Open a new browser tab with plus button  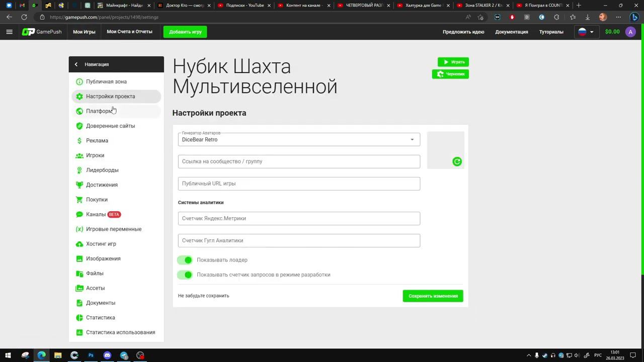[579, 6]
